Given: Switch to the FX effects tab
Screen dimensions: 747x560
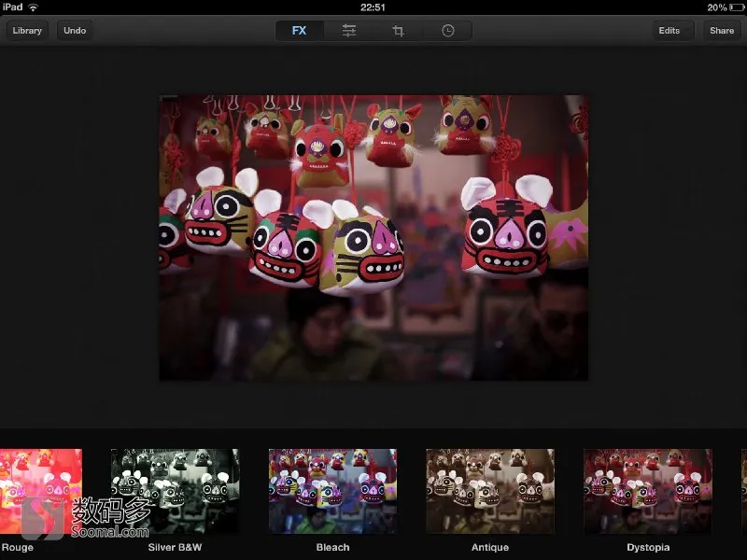Looking at the screenshot, I should point(299,31).
